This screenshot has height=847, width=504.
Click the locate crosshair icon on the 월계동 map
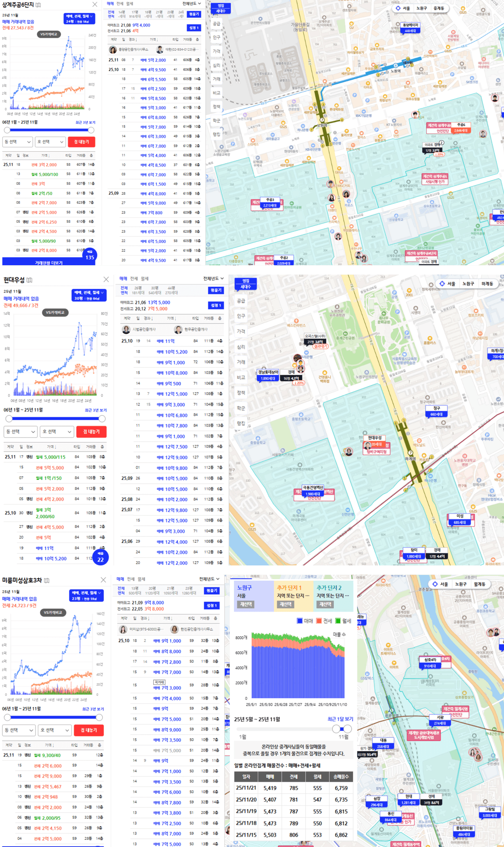coord(435,584)
